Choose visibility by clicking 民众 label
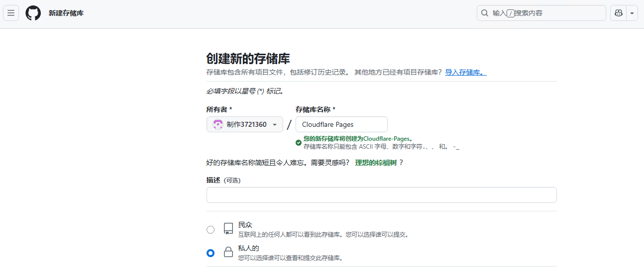Screen dimensions: 644x273 point(245,225)
